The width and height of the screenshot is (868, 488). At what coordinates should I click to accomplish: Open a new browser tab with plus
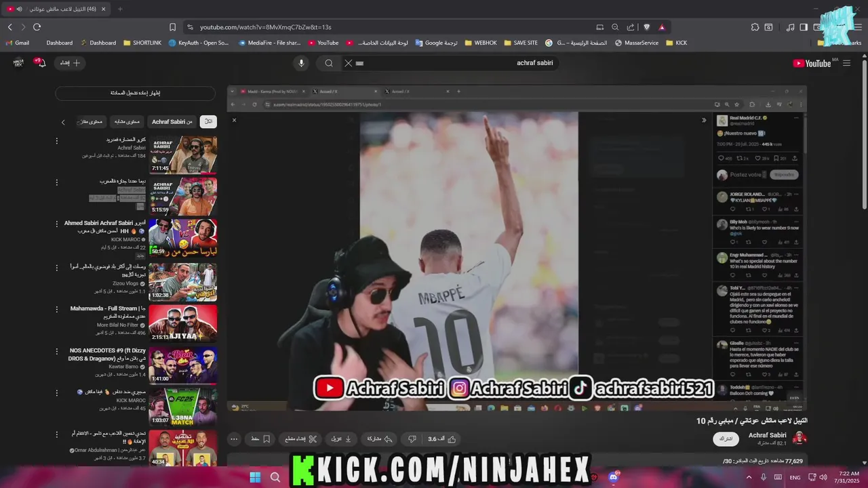coord(120,9)
